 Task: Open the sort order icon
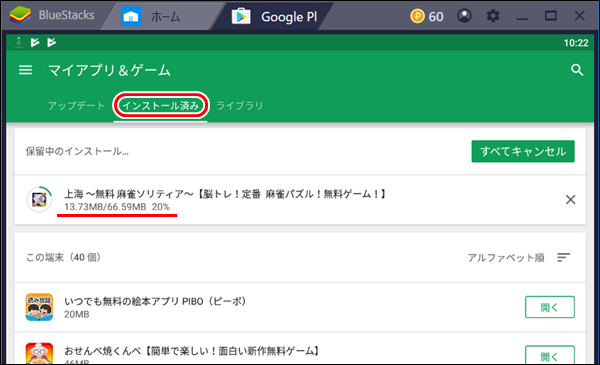[x=564, y=257]
